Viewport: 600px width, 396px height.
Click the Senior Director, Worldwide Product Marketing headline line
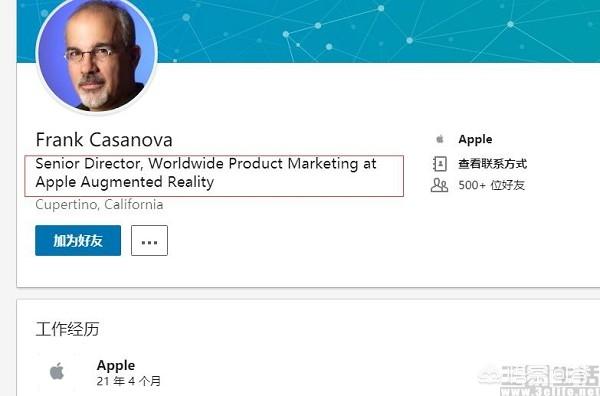tap(206, 164)
